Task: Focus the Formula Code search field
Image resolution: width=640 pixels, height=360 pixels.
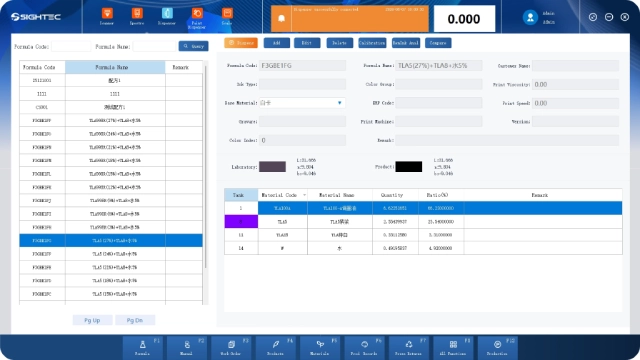Action: tap(71, 47)
